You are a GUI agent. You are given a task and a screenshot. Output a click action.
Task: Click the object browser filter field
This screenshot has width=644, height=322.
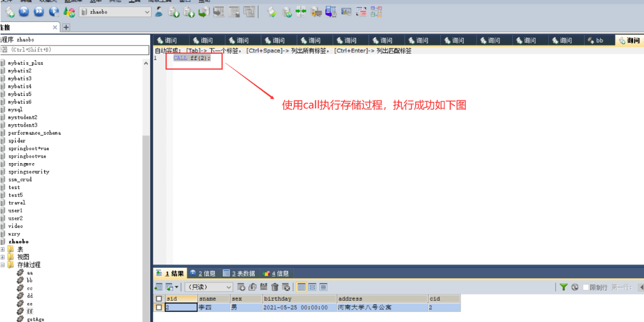[x=74, y=50]
